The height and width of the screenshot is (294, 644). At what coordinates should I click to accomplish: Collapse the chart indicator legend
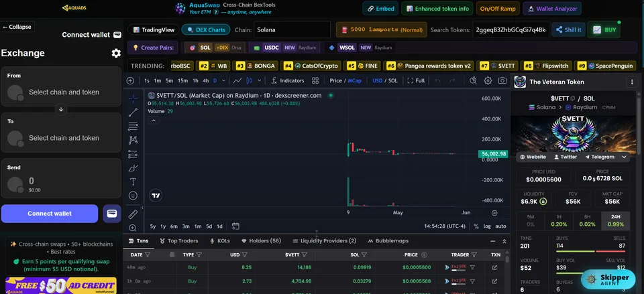coord(154,121)
